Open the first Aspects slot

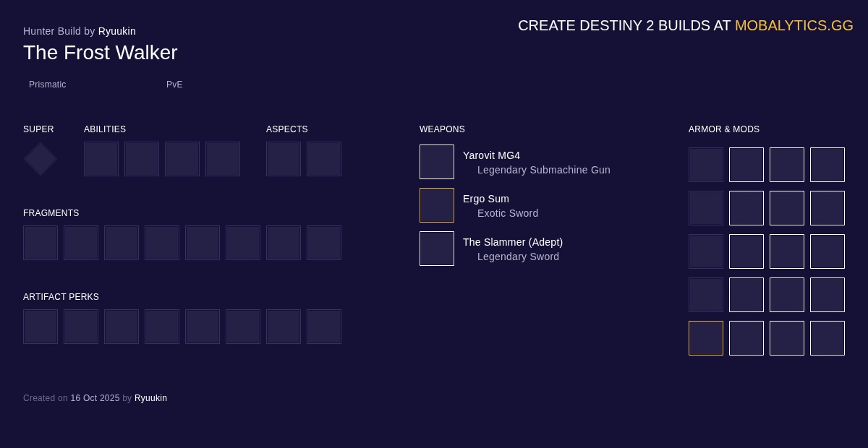tap(284, 159)
